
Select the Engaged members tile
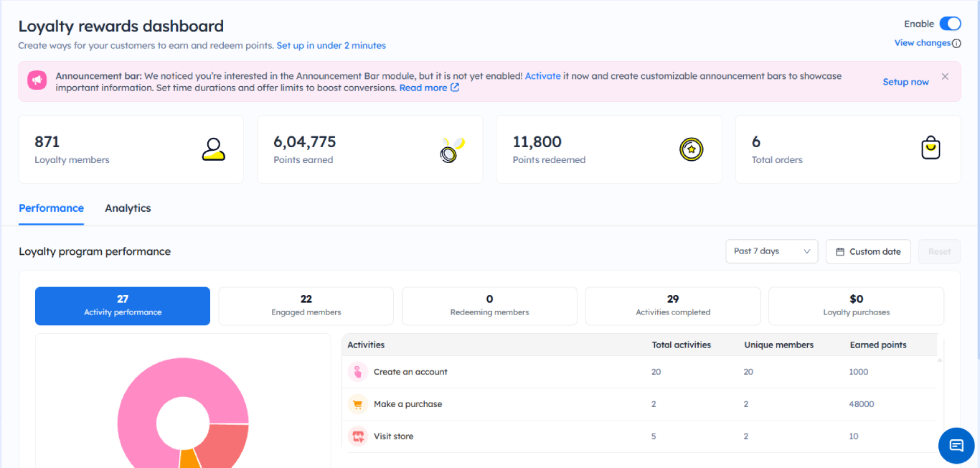(306, 306)
